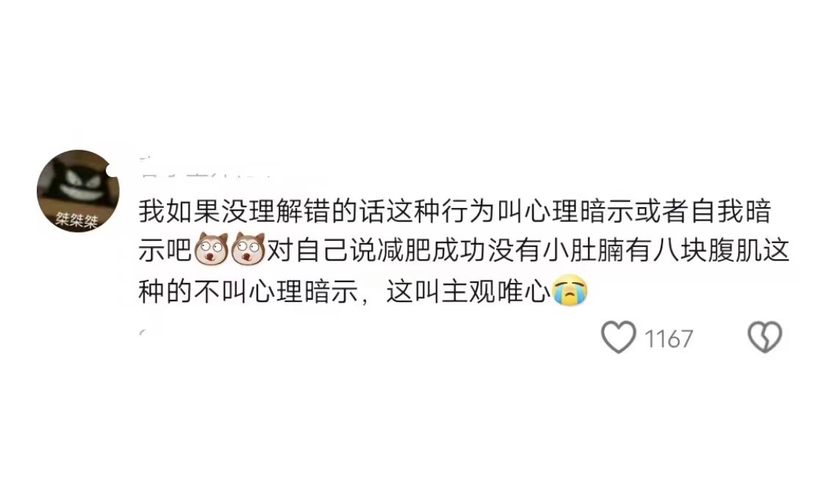The width and height of the screenshot is (827, 504).
Task: Click the phrase 或者 in the first line
Action: click(x=662, y=212)
